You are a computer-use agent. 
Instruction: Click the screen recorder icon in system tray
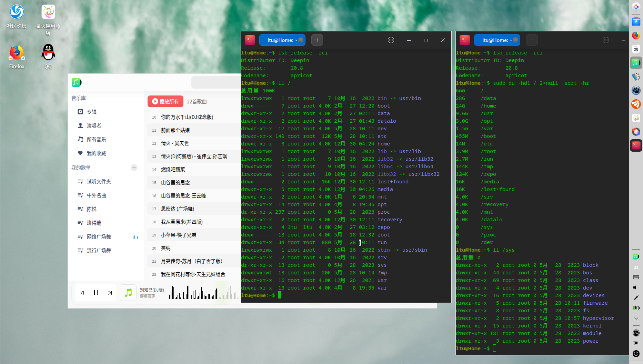(x=636, y=343)
